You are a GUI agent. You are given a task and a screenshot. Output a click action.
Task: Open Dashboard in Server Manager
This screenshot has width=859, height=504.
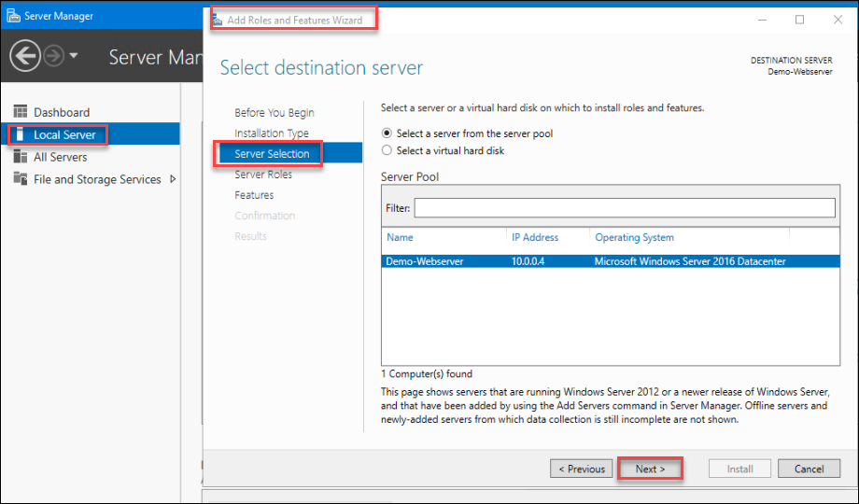tap(62, 112)
